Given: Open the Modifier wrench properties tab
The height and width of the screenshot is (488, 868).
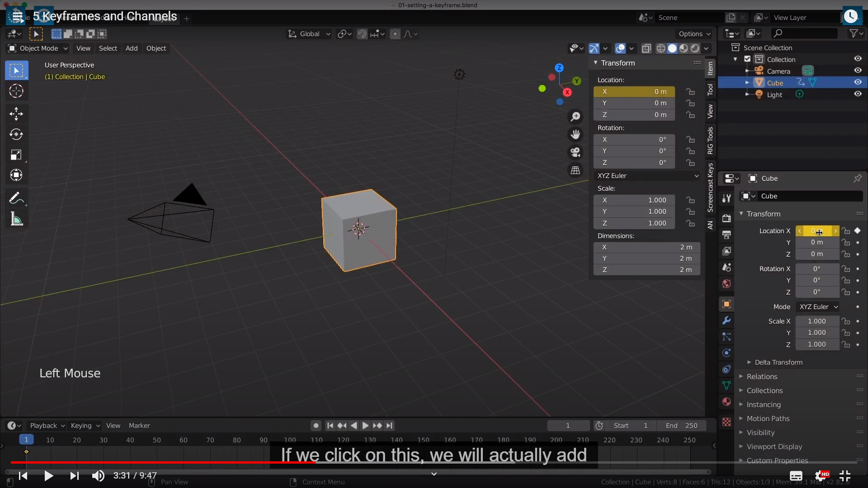Looking at the screenshot, I should point(726,320).
